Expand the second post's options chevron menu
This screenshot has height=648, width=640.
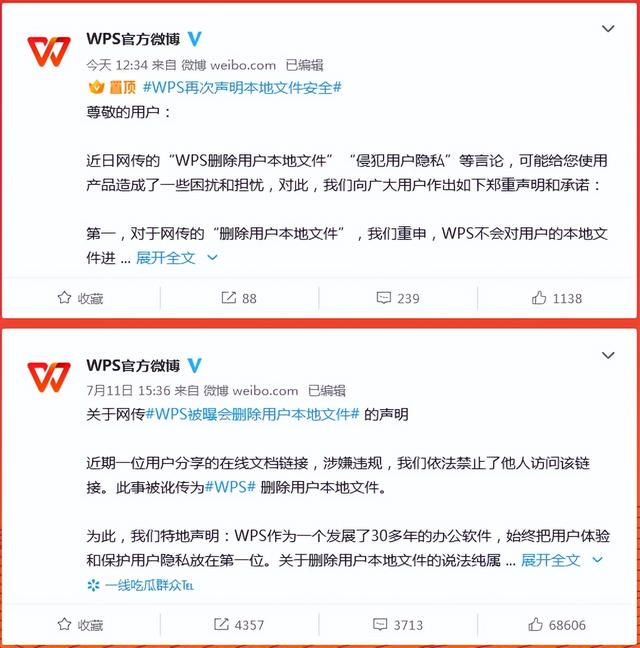608,355
